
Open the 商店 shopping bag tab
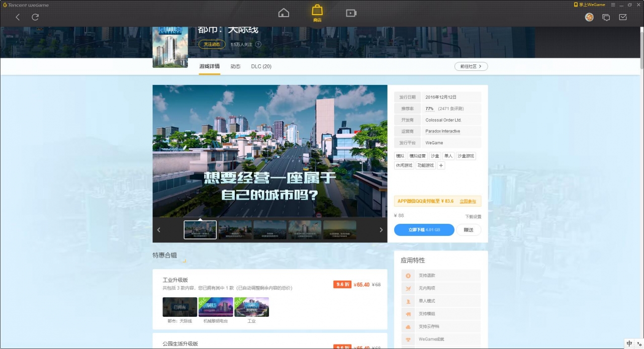tap(317, 14)
